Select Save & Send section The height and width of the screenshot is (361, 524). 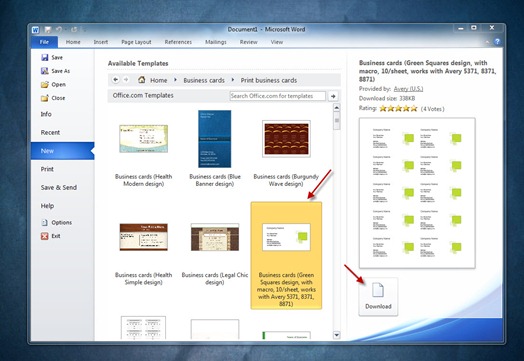point(59,188)
